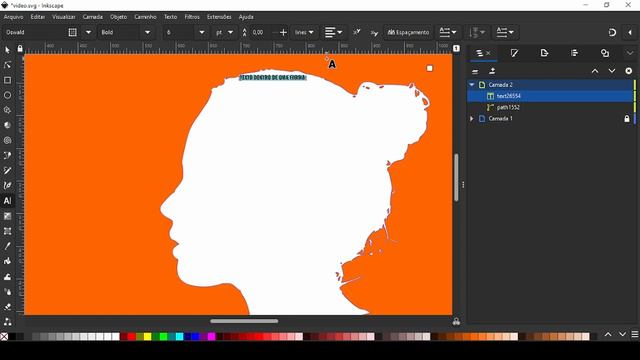Select the Eraser tool
The height and width of the screenshot is (360, 640).
pos(7,307)
